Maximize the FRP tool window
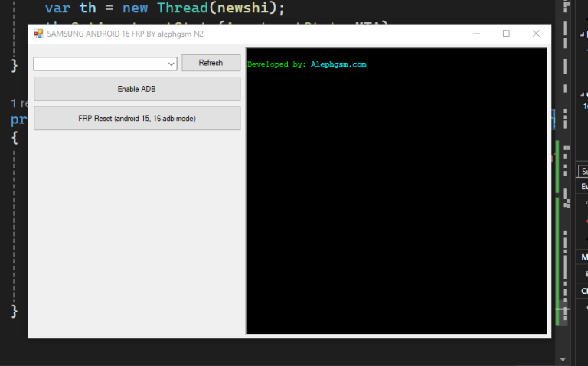The height and width of the screenshot is (366, 588). pyautogui.click(x=506, y=34)
